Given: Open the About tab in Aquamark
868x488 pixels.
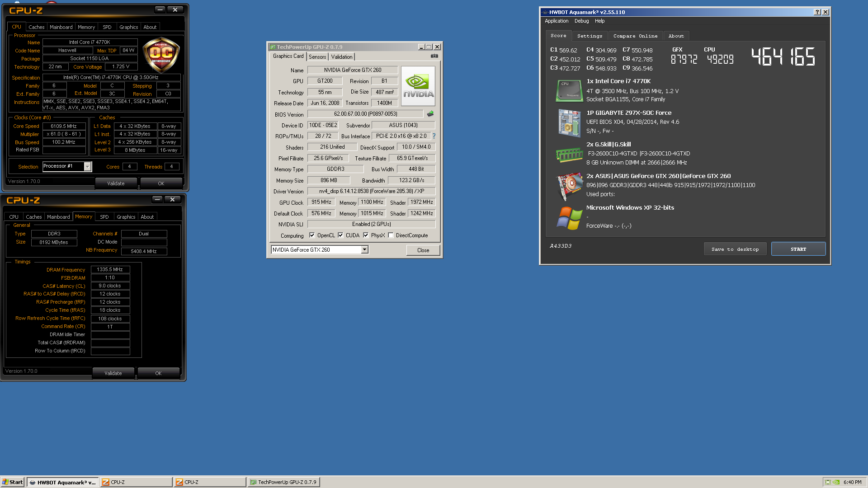Looking at the screenshot, I should click(x=676, y=36).
